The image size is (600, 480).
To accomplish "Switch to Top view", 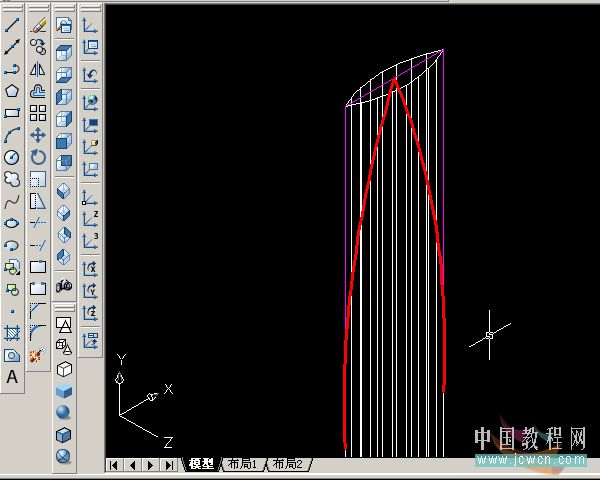I will coord(64,53).
